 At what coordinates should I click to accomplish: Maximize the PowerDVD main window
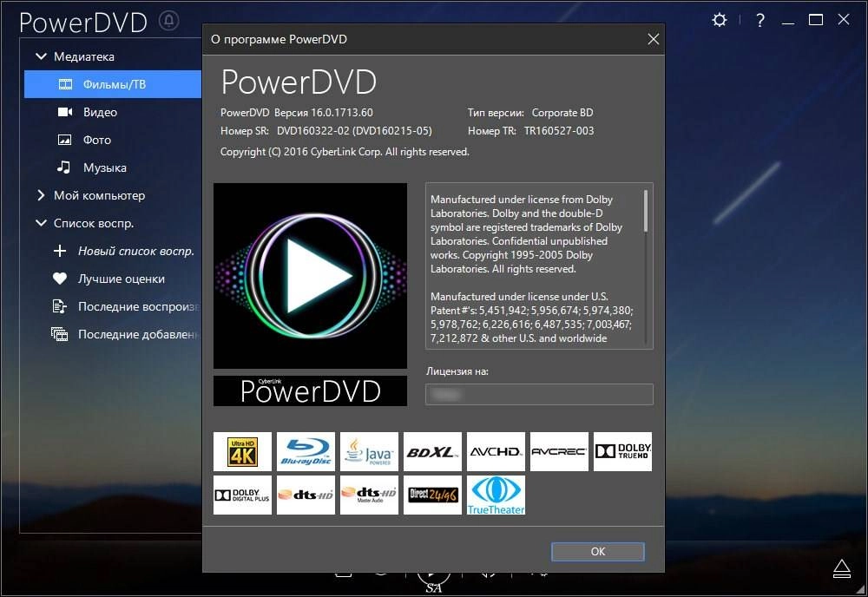[815, 21]
